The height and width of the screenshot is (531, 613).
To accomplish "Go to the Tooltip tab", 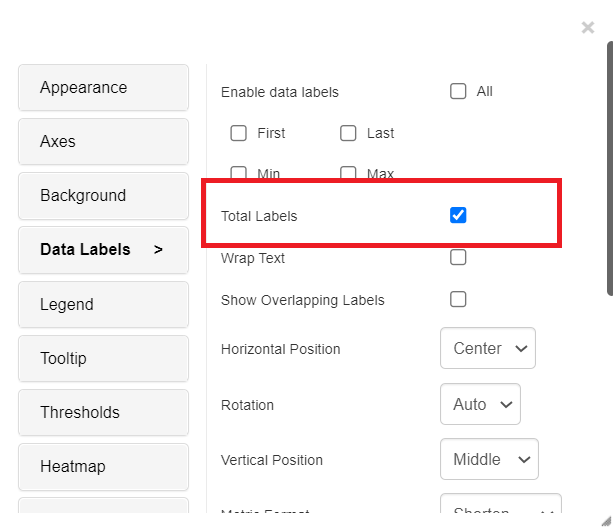I will click(x=103, y=358).
